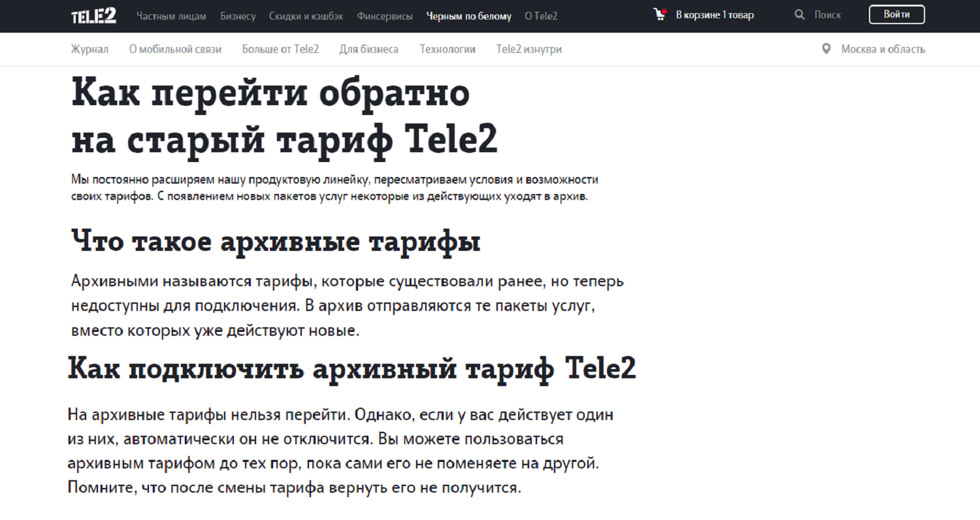Screen dimensions: 980x520
Task: Open Tele2 изнутри tab
Action: (x=529, y=49)
